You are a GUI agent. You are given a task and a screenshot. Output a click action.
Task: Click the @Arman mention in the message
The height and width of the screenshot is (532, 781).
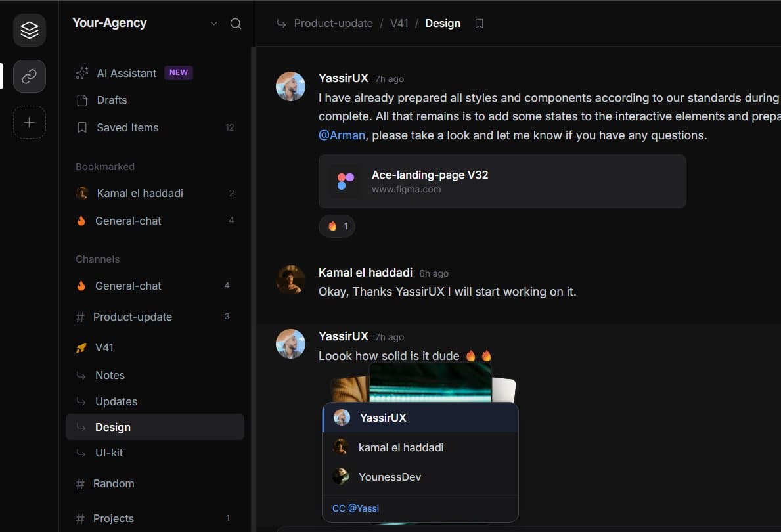click(x=342, y=135)
